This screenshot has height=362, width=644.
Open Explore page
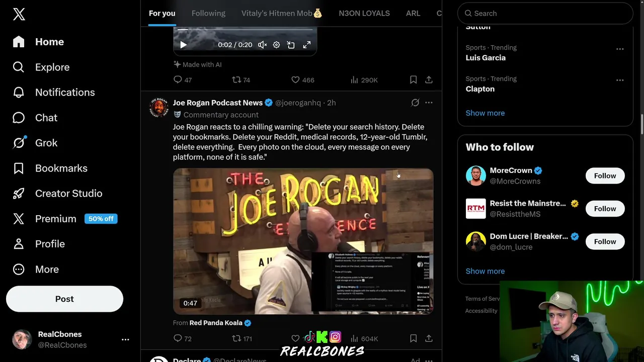click(41, 67)
